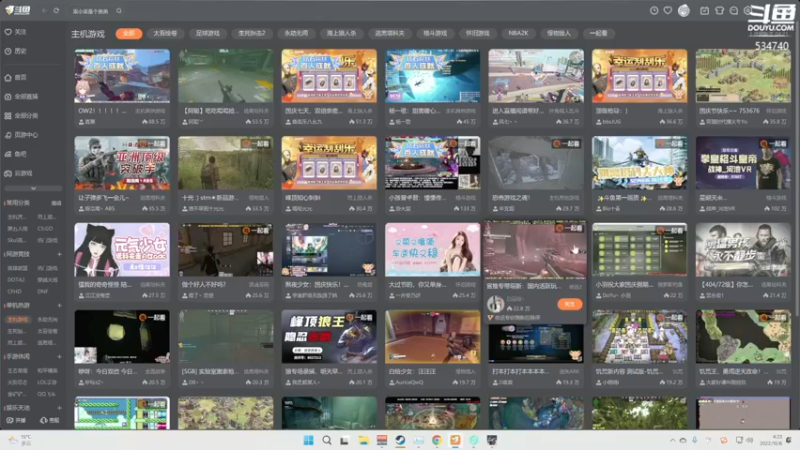Click 客服 button at sidebar bottom
800x450 pixels.
point(49,420)
